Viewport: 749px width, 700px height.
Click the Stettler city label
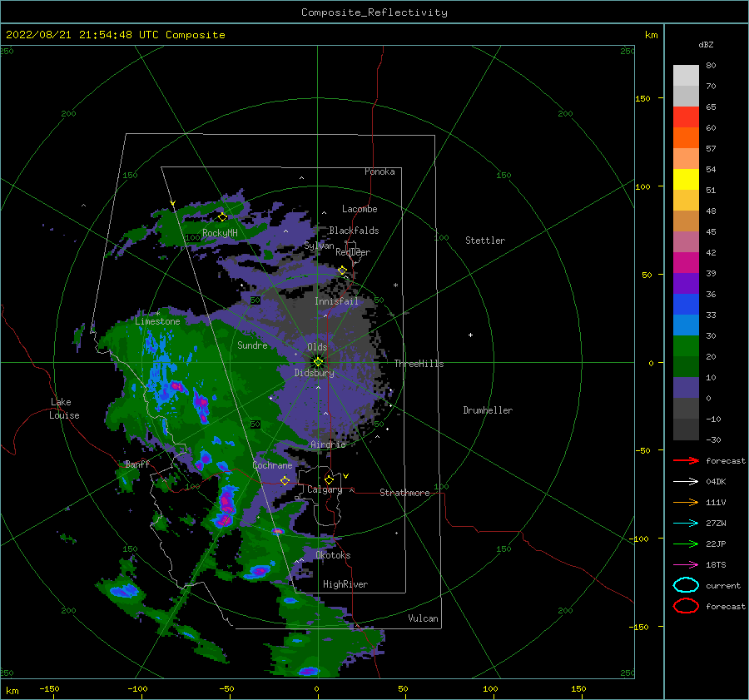[x=485, y=241]
